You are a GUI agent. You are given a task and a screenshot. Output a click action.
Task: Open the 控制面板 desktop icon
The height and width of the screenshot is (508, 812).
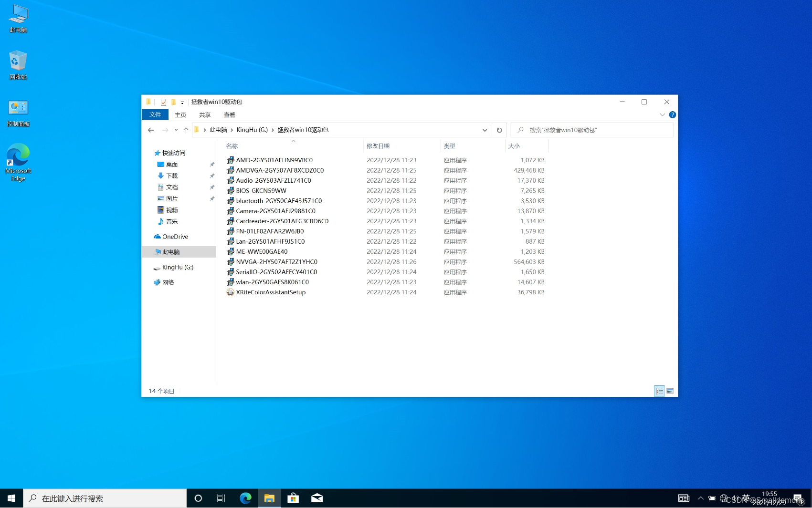point(18,113)
